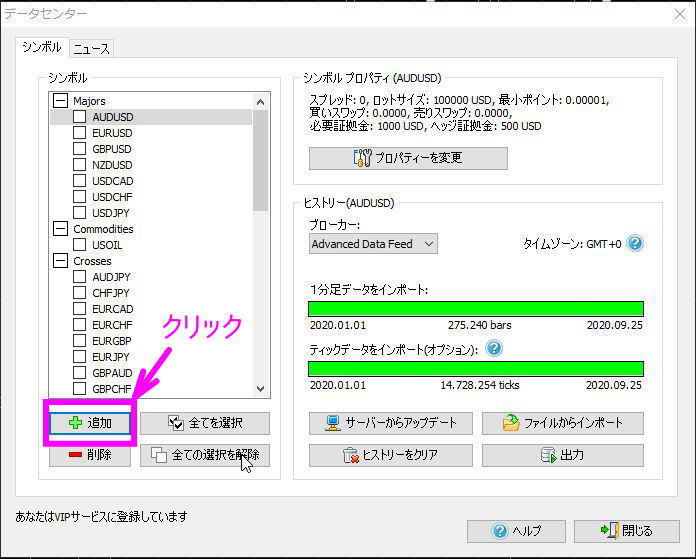Click the tick data import progress bar
696x559 pixels.
click(x=476, y=369)
